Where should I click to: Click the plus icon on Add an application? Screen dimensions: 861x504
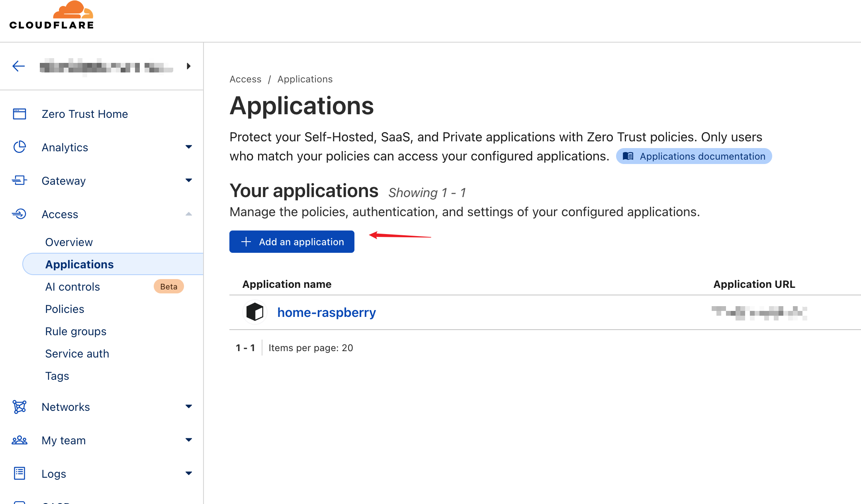click(x=246, y=242)
